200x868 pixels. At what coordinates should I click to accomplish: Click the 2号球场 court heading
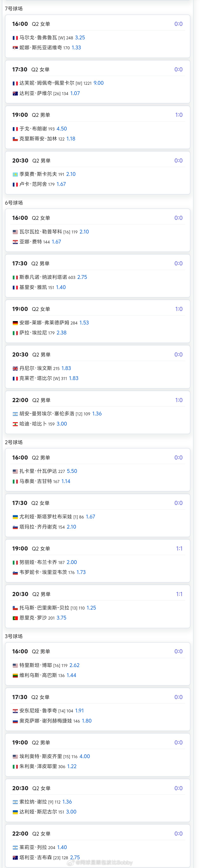pos(14,442)
